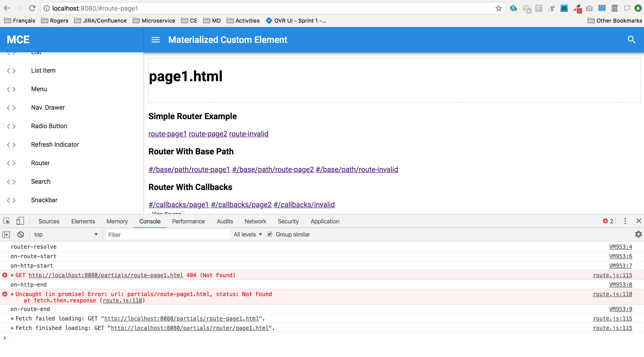The width and height of the screenshot is (644, 357).
Task: Open the All levels dropdown
Action: coord(248,234)
